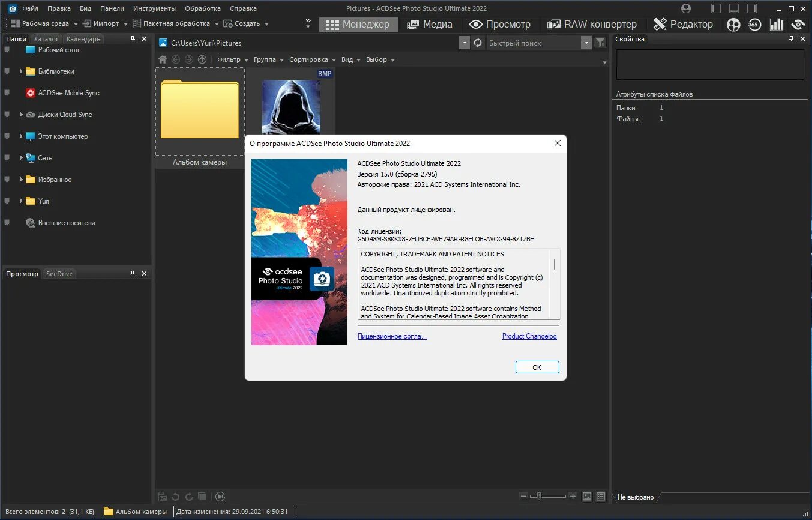Expand the Библиотеки tree node

coord(21,71)
